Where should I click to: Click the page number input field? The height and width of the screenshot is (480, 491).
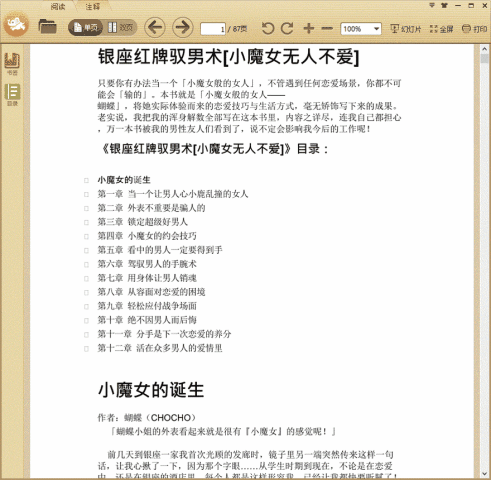[x=213, y=29]
